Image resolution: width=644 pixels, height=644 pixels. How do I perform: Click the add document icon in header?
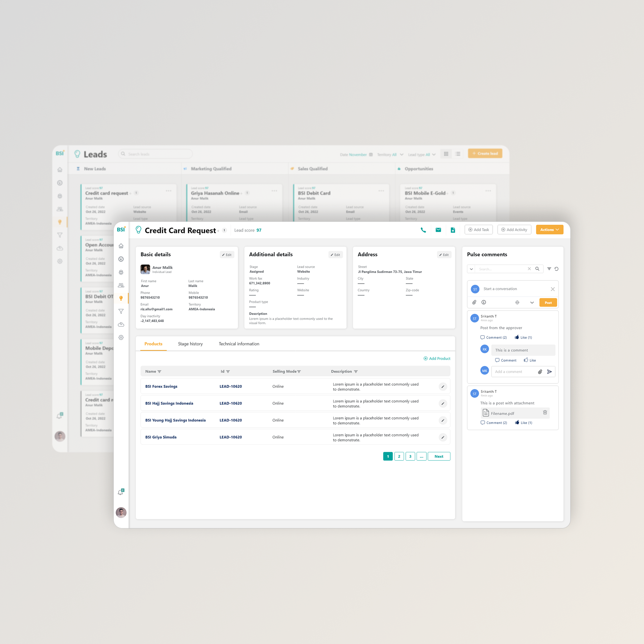click(453, 230)
